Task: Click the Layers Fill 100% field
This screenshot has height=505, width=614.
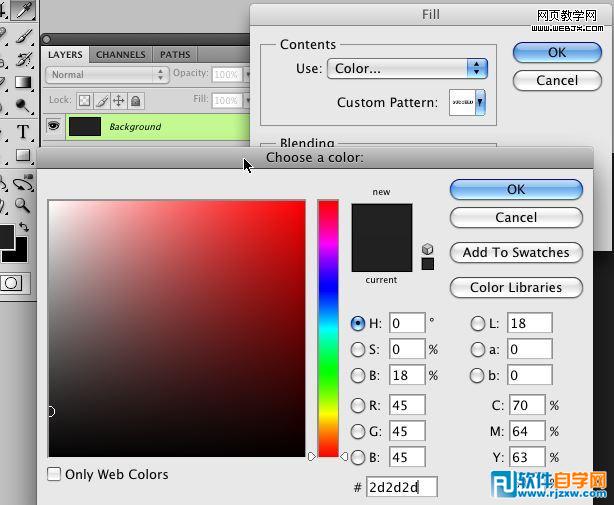Action: pos(227,101)
